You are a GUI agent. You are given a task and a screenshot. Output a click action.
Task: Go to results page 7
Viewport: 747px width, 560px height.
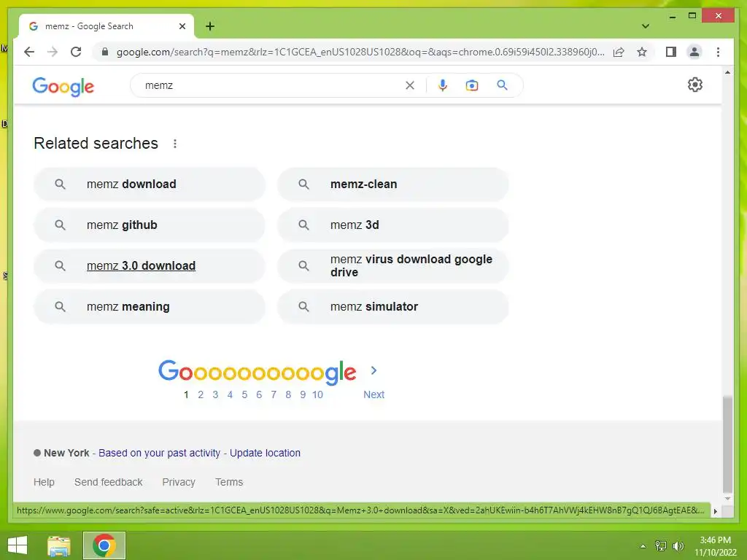[x=274, y=394]
